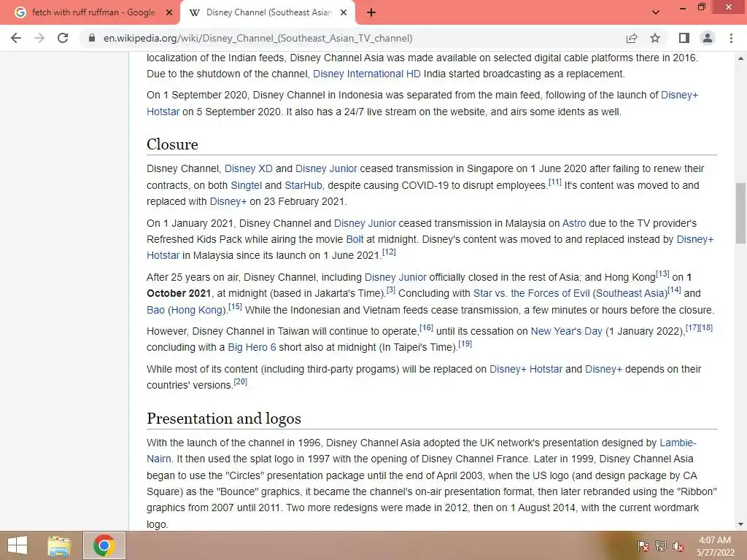Viewport: 747px width, 560px height.
Task: Follow the Disney XD link
Action: (248, 168)
